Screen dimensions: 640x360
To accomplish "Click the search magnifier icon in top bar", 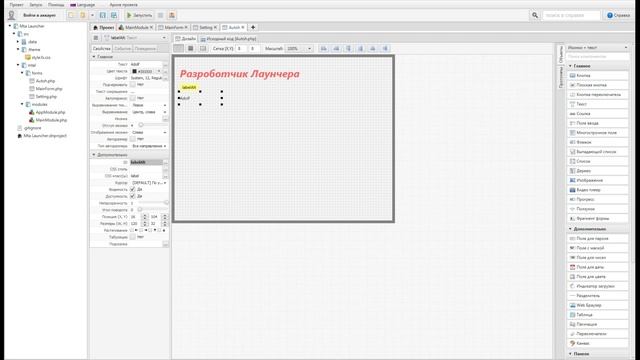I will point(535,15).
